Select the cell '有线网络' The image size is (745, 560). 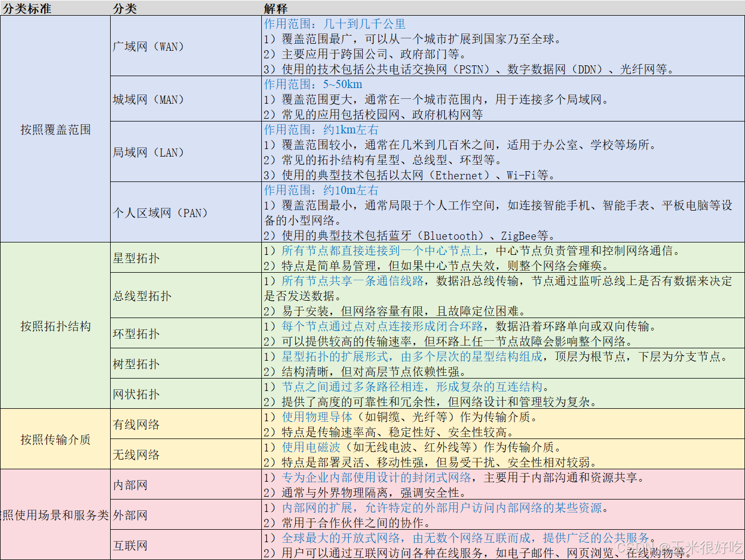point(186,424)
